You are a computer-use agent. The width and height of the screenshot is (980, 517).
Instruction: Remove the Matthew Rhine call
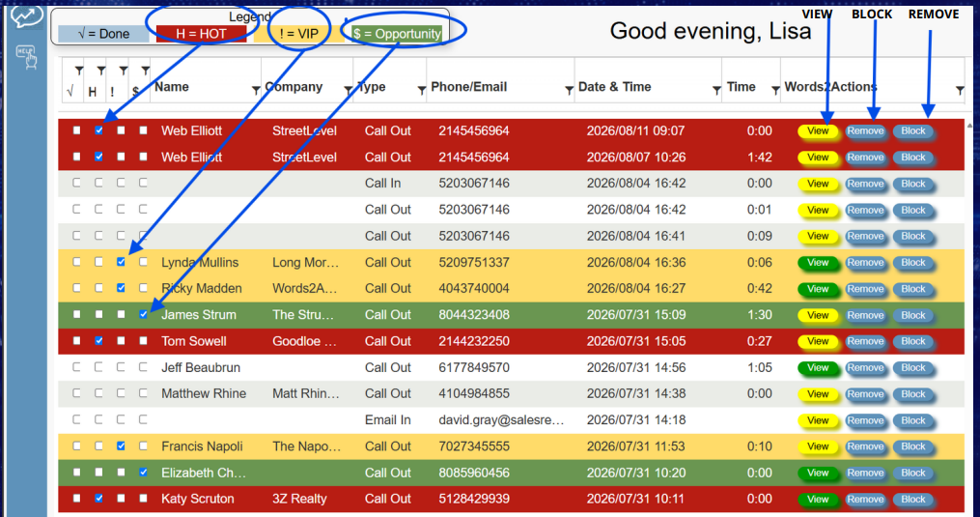click(x=865, y=393)
